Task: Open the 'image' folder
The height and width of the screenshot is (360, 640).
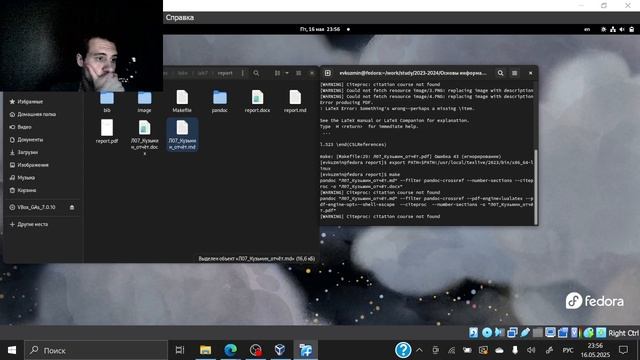Action: tap(144, 102)
